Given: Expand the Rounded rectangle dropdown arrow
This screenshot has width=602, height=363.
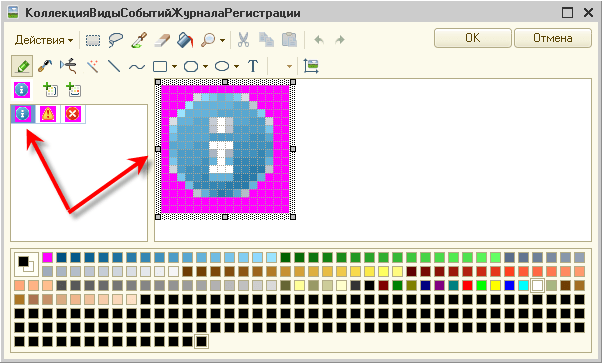Looking at the screenshot, I should click(205, 66).
